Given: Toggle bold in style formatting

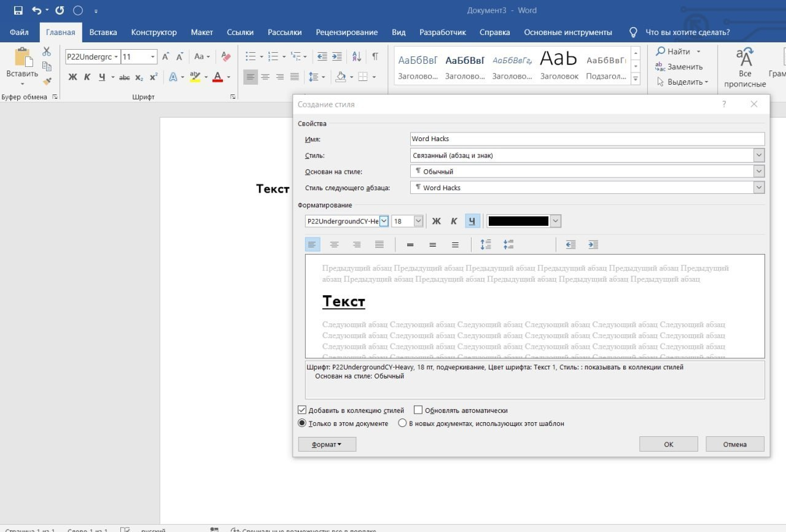Looking at the screenshot, I should pyautogui.click(x=437, y=221).
